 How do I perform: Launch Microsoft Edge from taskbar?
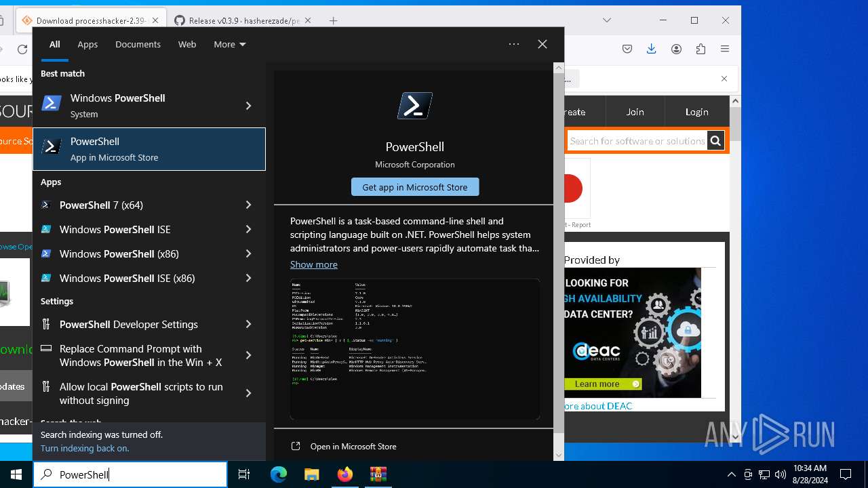tap(279, 474)
